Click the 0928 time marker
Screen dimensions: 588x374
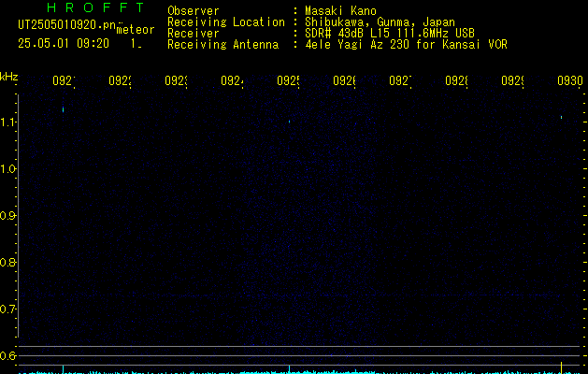point(456,80)
